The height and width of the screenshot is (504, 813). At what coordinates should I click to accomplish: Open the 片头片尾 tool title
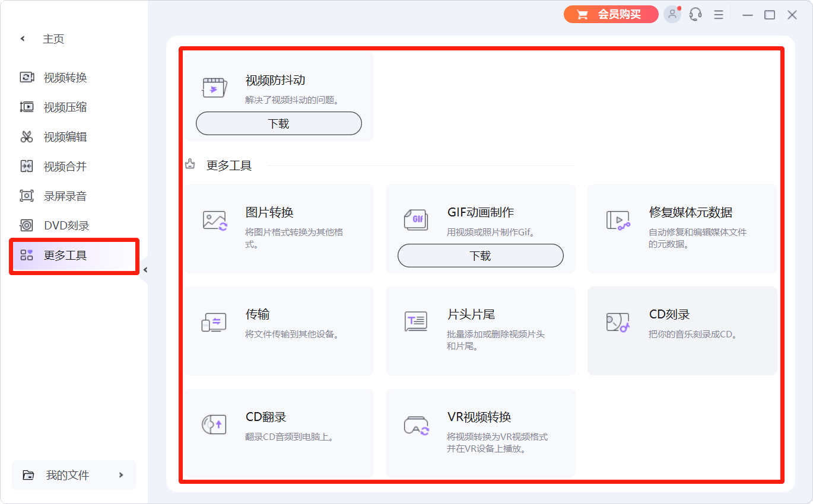471,314
